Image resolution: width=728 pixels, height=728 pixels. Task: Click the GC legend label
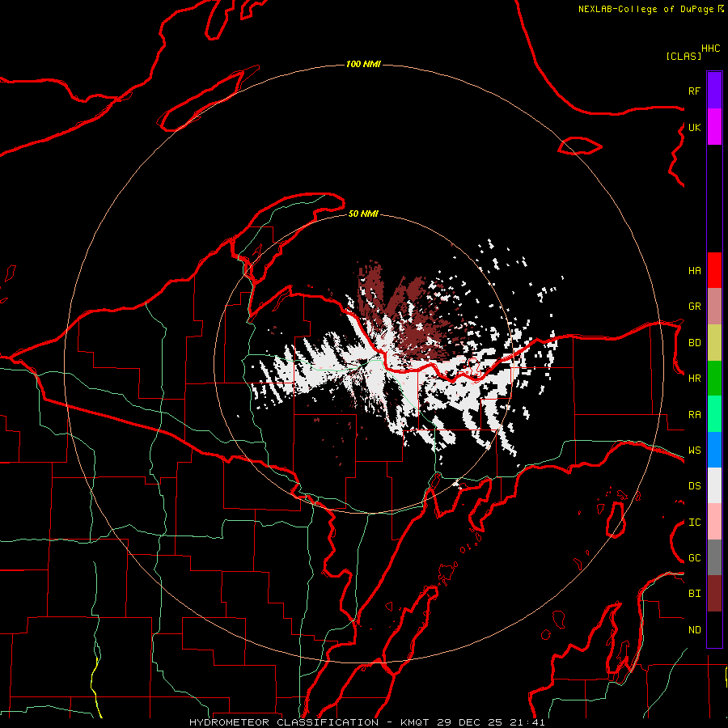click(x=694, y=558)
